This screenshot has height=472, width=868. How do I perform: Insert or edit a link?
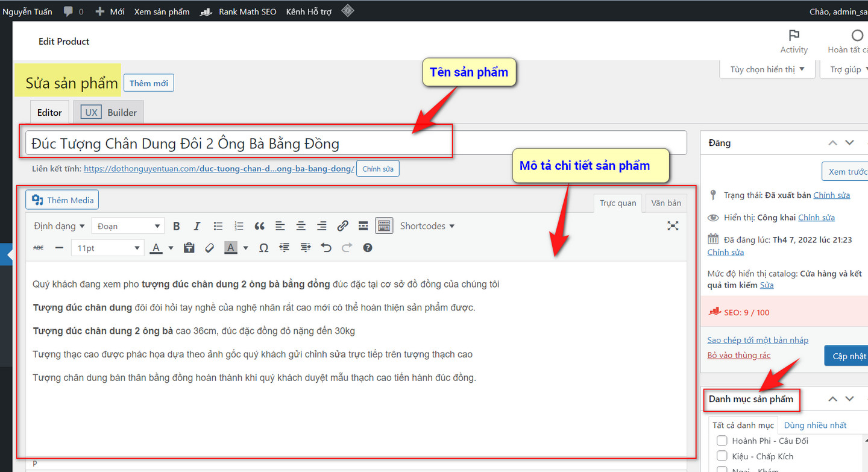[342, 226]
